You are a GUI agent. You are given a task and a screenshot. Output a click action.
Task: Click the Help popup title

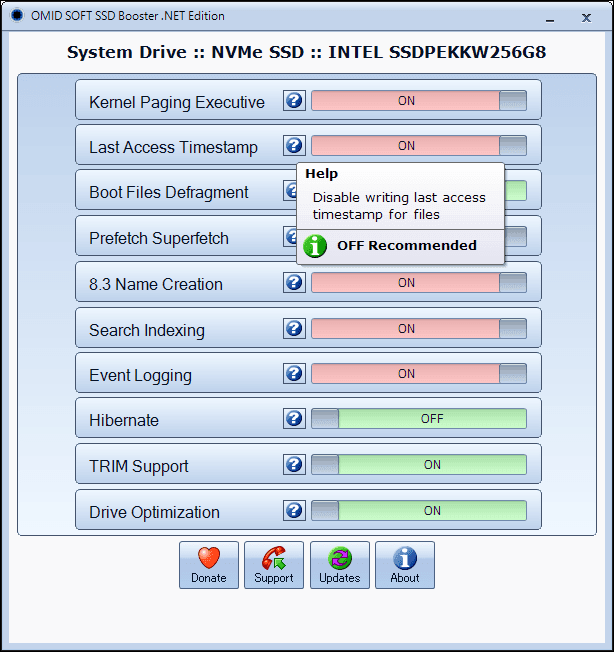[321, 173]
